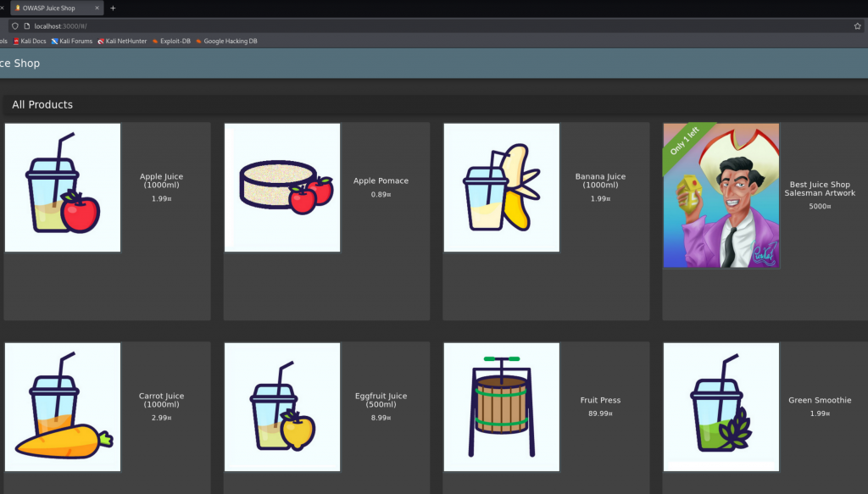Open the Apple Juice product image
The image size is (868, 494).
tap(63, 187)
